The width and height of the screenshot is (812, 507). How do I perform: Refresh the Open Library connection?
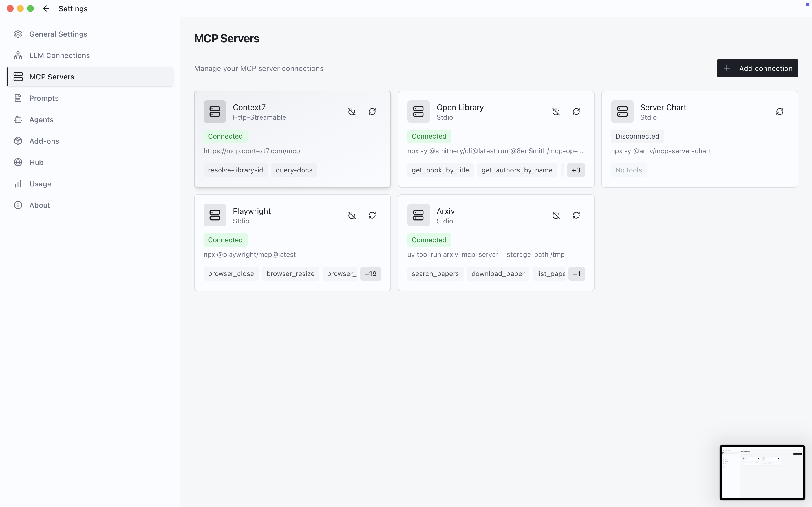pos(576,112)
